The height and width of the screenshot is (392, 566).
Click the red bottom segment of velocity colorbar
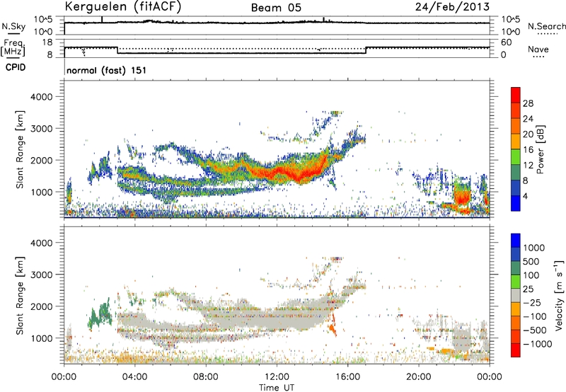coord(516,350)
